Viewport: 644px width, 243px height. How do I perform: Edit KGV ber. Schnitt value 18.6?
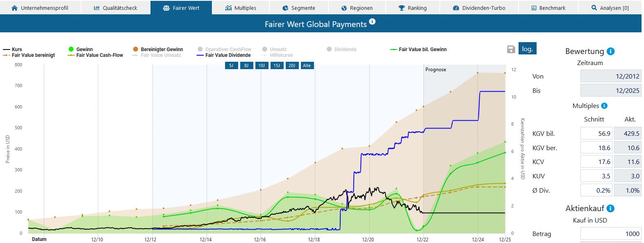596,148
